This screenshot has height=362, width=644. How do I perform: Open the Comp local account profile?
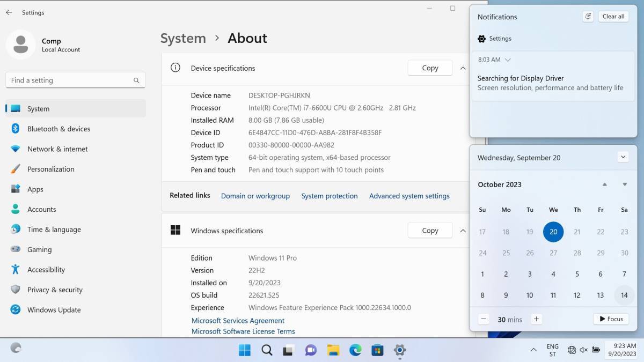pyautogui.click(x=43, y=45)
